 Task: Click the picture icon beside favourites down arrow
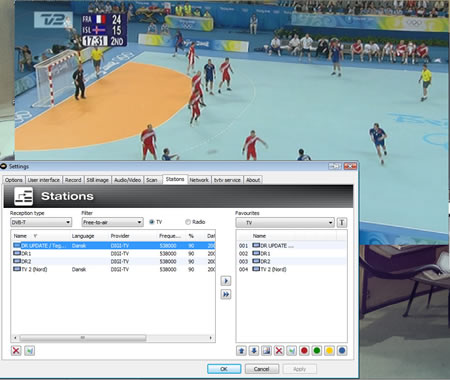(266, 350)
